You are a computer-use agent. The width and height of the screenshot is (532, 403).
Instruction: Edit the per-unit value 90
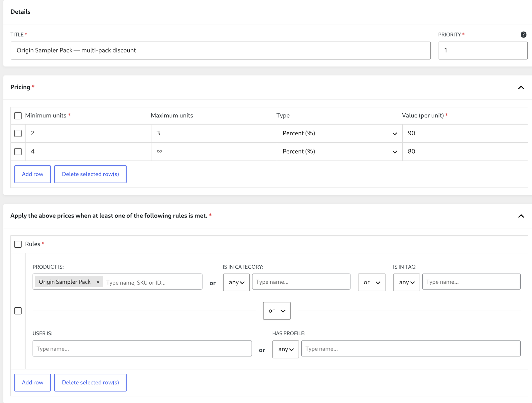pyautogui.click(x=465, y=133)
